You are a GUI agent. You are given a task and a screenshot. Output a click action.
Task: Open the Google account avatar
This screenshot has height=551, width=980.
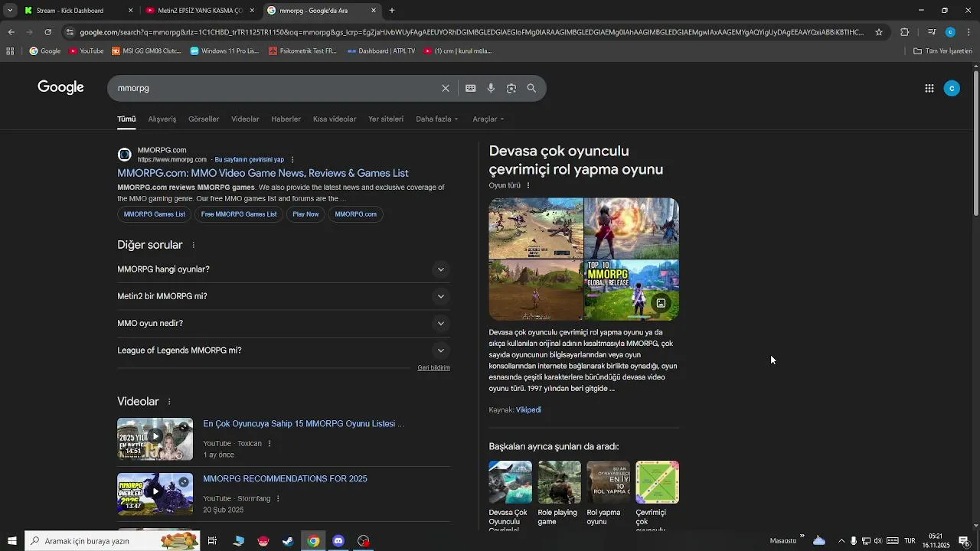(952, 88)
